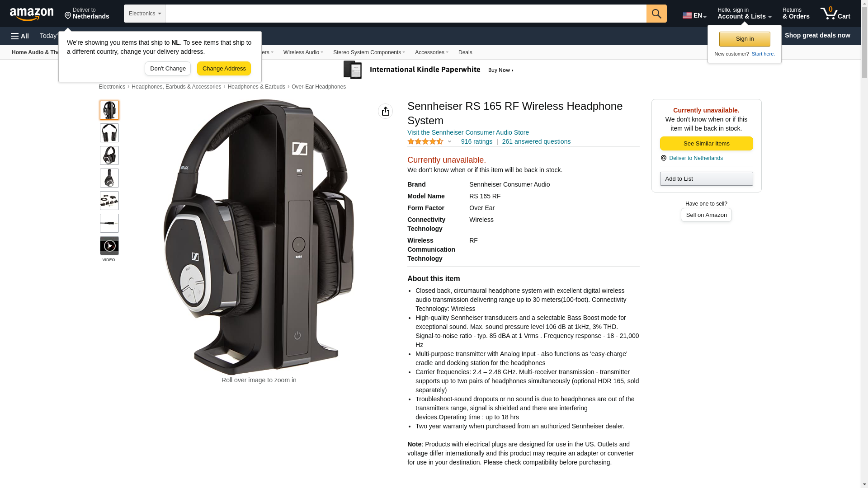This screenshot has width=868, height=488.
Task: Click the See Similar Items button
Action: coord(706,144)
